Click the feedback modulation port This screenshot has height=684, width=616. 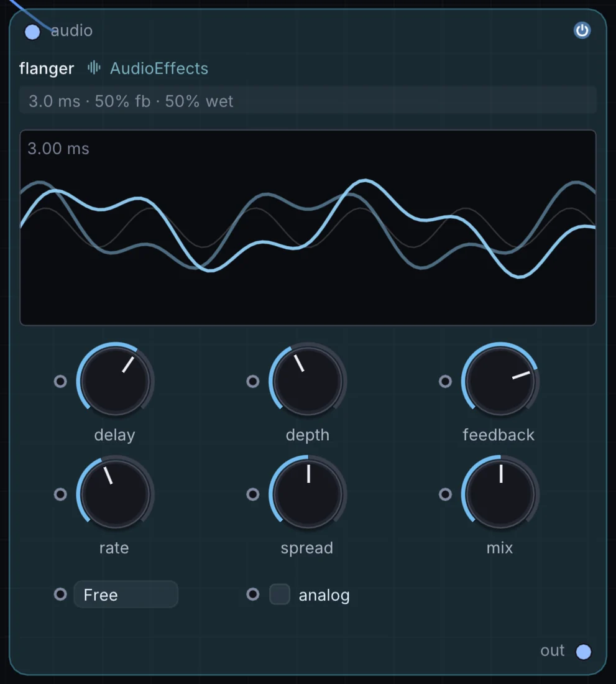tap(445, 381)
